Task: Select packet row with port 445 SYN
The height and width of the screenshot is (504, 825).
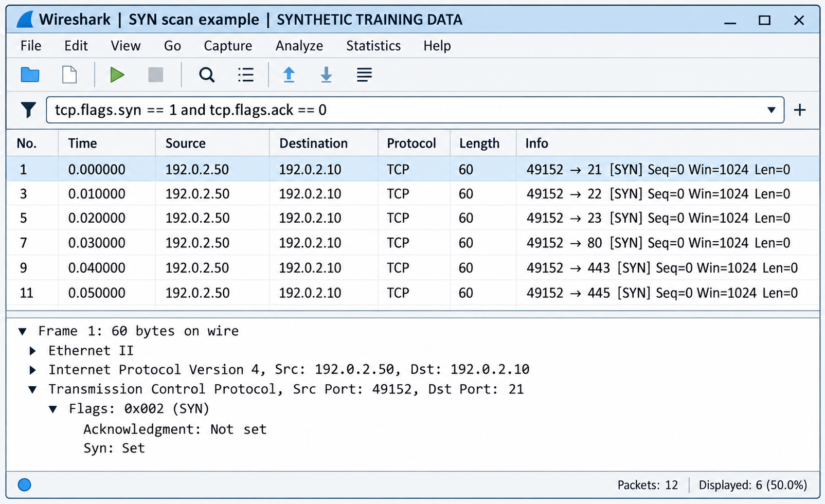Action: tap(413, 293)
